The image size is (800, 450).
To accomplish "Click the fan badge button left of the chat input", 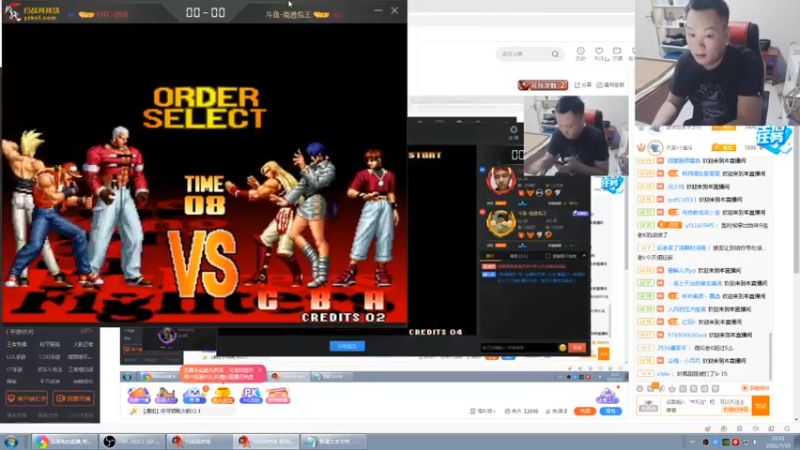I will [x=648, y=406].
